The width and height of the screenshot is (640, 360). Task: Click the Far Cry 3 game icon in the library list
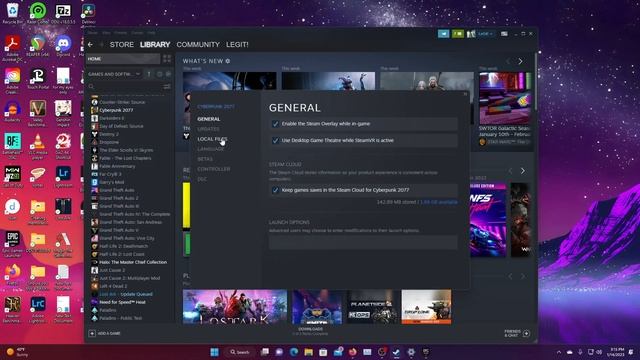coord(95,174)
